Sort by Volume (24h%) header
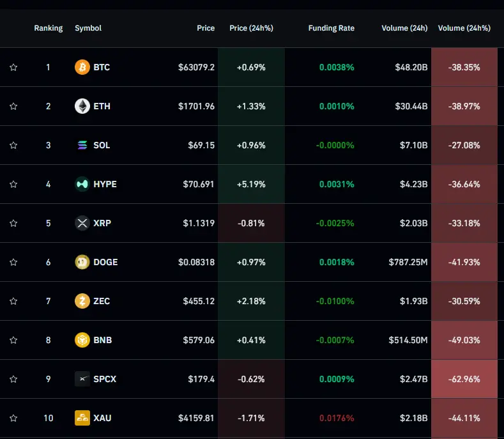Image resolution: width=504 pixels, height=439 pixels. tap(464, 28)
